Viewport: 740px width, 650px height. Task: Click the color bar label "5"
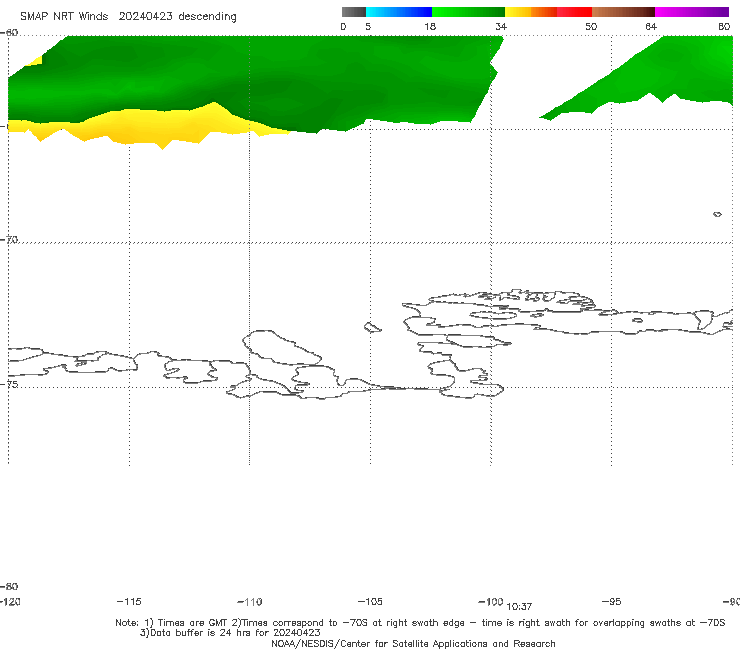click(368, 27)
